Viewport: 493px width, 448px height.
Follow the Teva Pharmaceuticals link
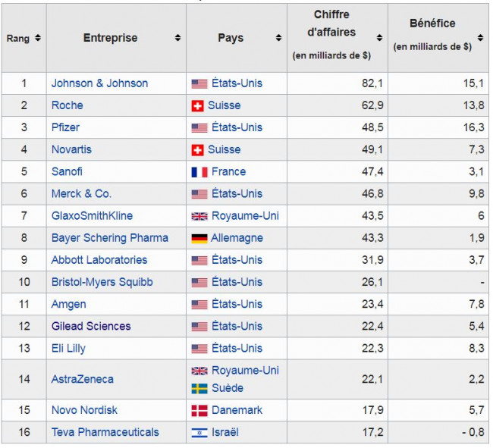coord(105,432)
